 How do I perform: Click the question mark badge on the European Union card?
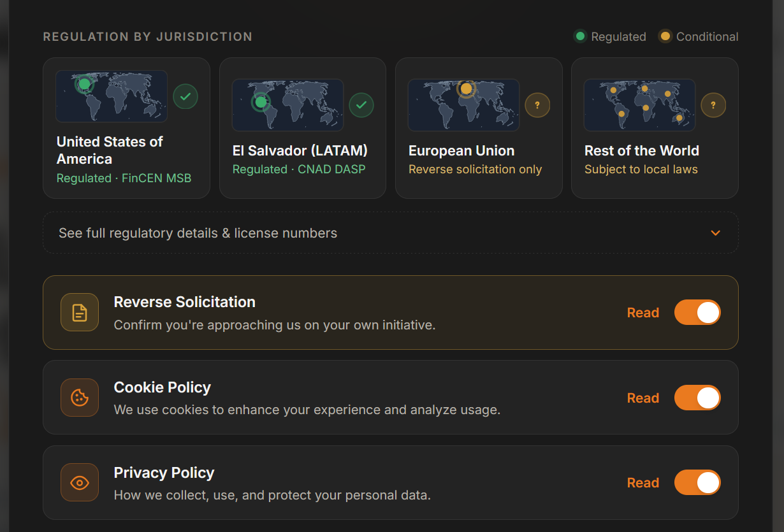coord(537,105)
